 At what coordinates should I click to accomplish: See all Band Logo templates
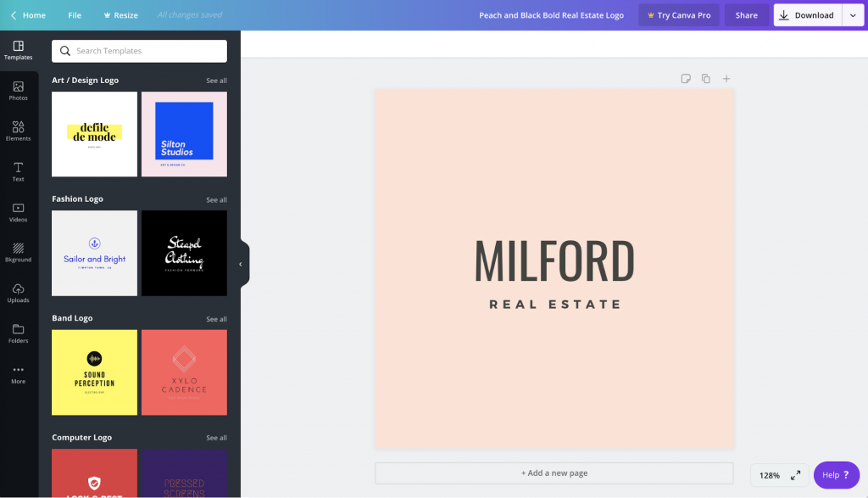(x=216, y=319)
